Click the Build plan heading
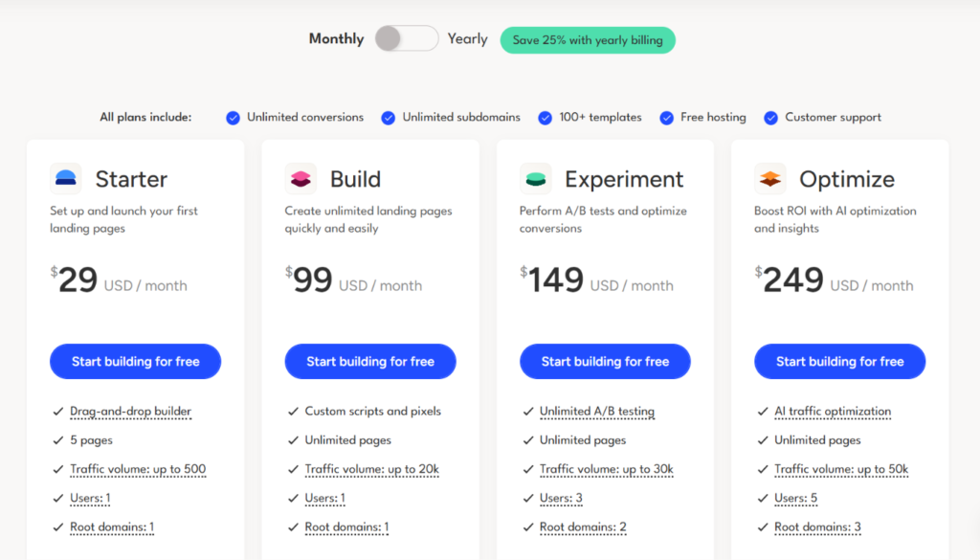 tap(355, 179)
